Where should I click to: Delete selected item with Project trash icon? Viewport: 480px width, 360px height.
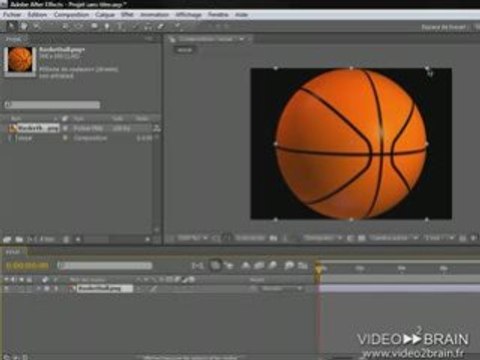tap(66, 239)
